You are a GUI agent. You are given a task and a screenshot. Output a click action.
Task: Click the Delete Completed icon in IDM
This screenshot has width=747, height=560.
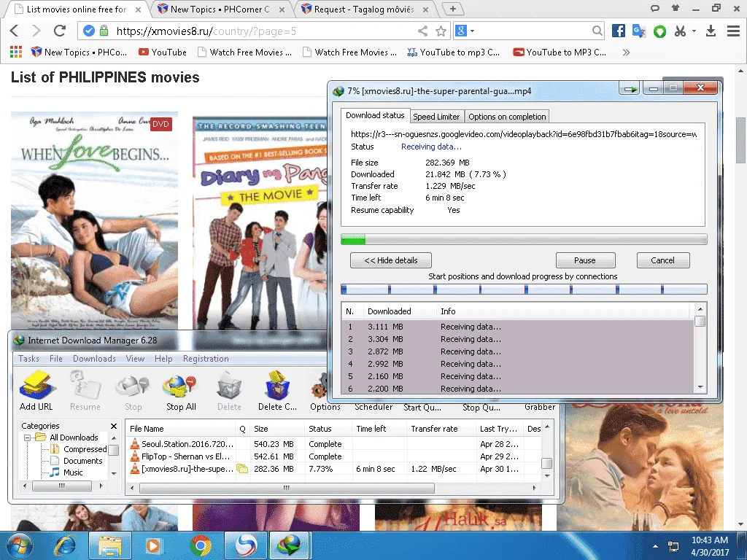click(x=277, y=392)
